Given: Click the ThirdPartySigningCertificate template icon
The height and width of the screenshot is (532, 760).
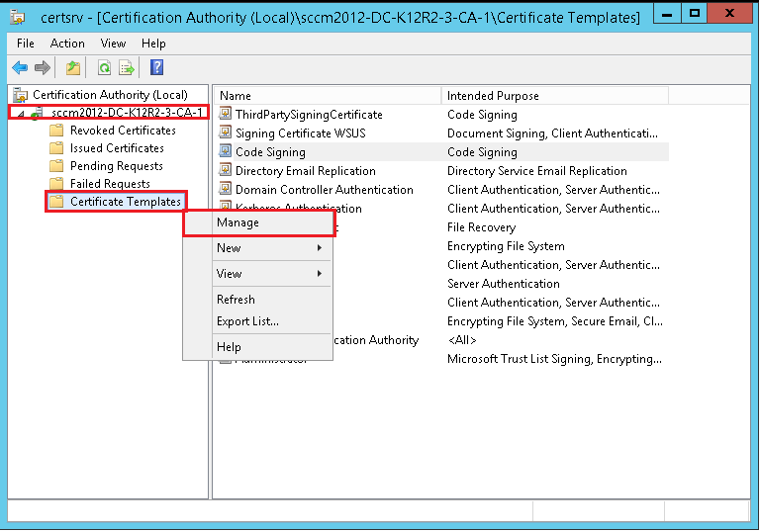Looking at the screenshot, I should pos(225,114).
